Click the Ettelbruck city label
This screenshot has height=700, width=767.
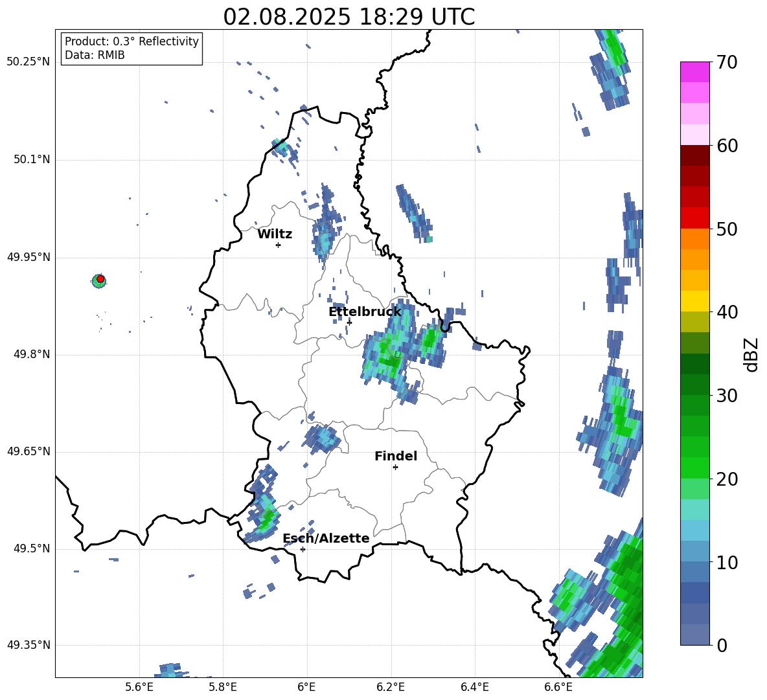click(x=365, y=311)
